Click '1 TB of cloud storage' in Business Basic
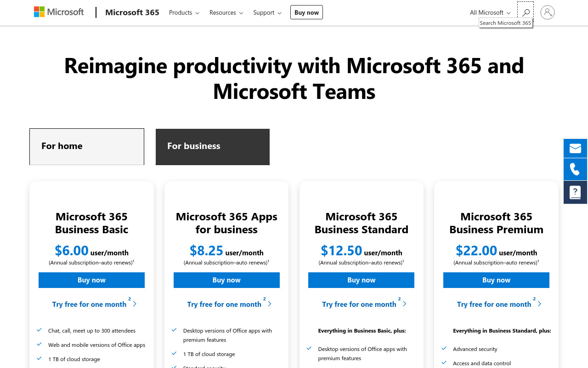 (74, 359)
